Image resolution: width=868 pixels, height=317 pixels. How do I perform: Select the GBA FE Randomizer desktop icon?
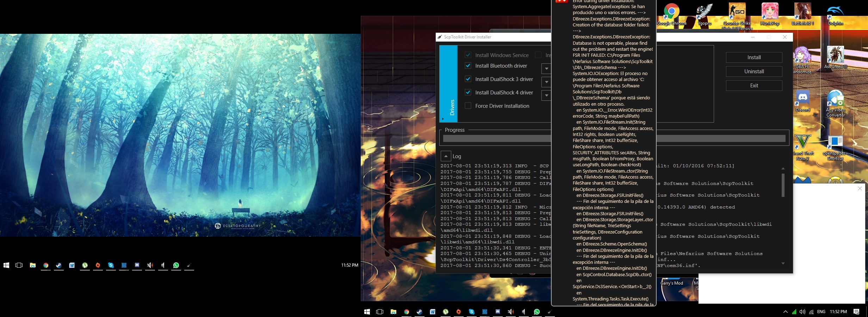point(802,60)
